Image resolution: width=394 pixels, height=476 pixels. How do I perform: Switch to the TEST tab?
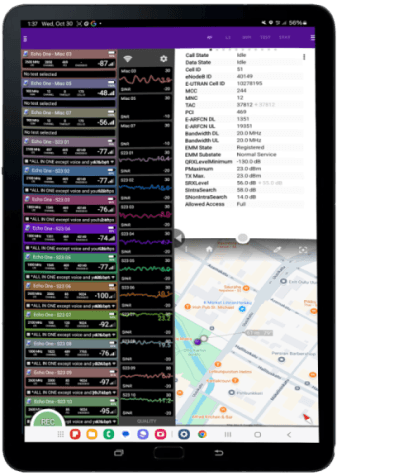click(x=265, y=37)
